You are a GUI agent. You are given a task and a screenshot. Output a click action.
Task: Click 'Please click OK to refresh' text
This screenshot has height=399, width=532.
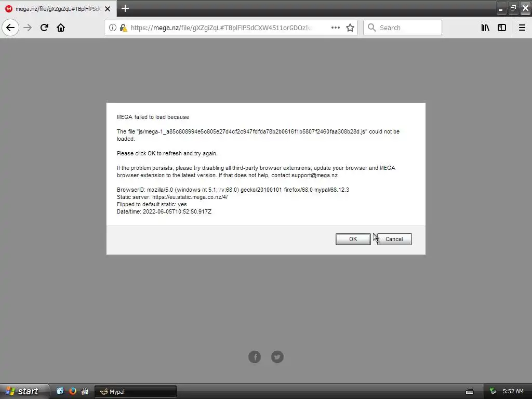(167, 153)
